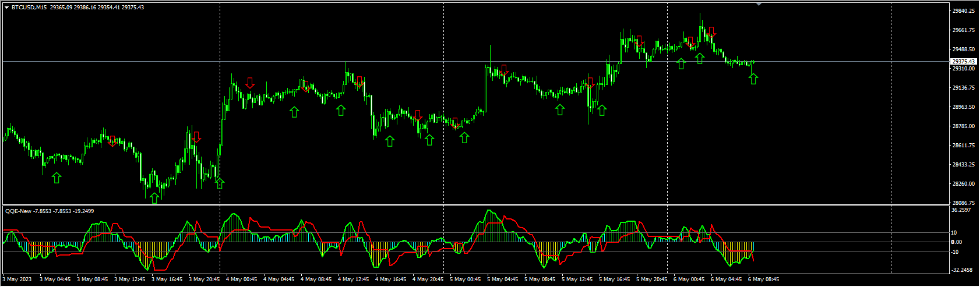
Task: Click red sell arrow beside 5 May 04:45 spike
Action: coord(503,70)
